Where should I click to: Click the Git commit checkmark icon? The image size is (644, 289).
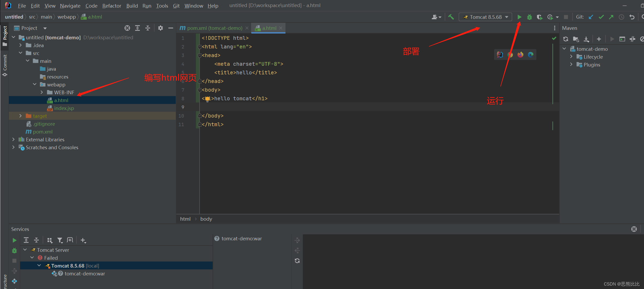pos(601,17)
